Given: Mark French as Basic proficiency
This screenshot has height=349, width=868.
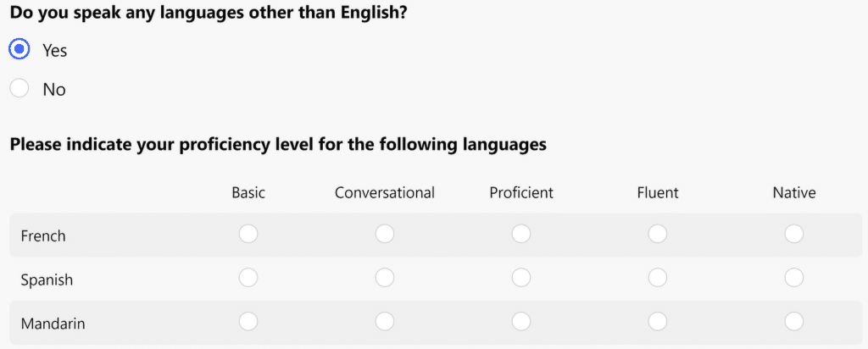Looking at the screenshot, I should point(248,234).
